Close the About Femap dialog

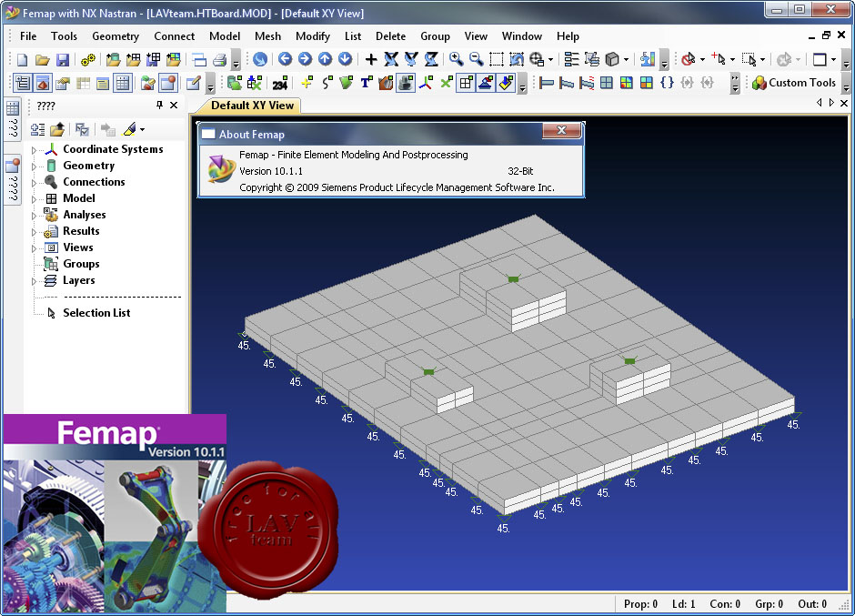pyautogui.click(x=561, y=130)
